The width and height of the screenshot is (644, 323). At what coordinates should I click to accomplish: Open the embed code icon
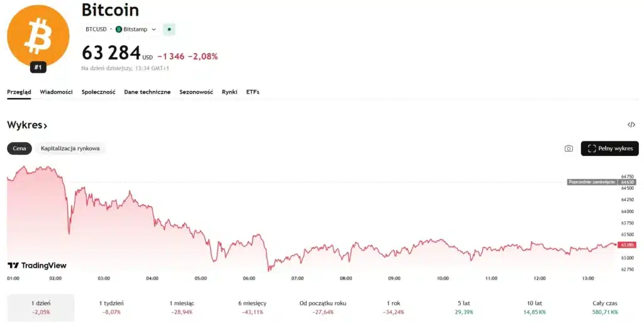tap(631, 125)
